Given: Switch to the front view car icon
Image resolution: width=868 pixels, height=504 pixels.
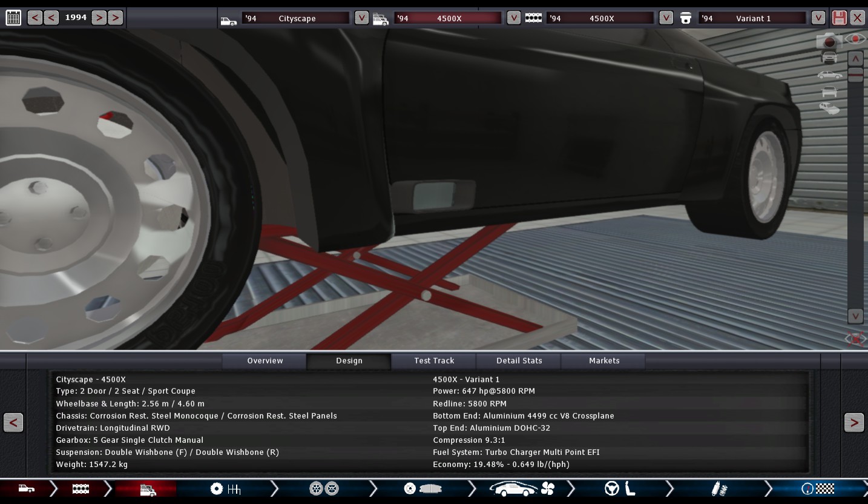Looking at the screenshot, I should point(829,58).
